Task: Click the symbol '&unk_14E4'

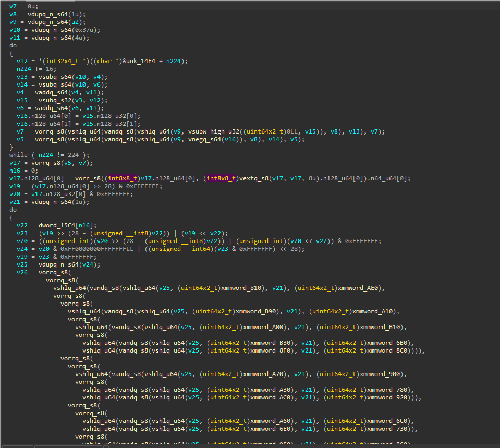Action: [x=139, y=61]
